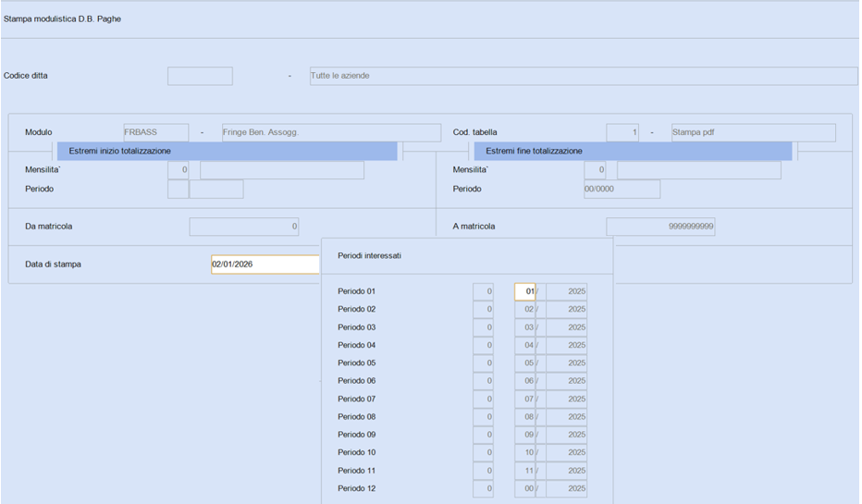Click the 0 mensilita field for Periodo 11
Image resolution: width=862 pixels, height=504 pixels.
coord(483,471)
